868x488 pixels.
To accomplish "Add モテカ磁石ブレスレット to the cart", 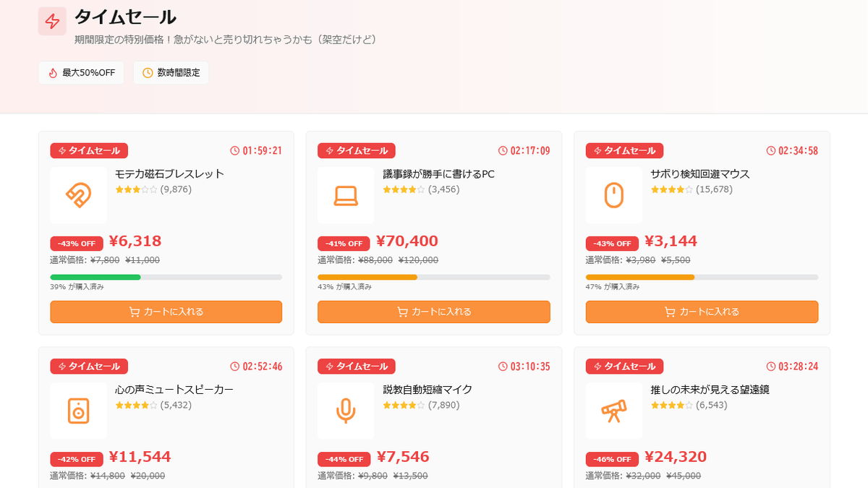I will pos(166,312).
